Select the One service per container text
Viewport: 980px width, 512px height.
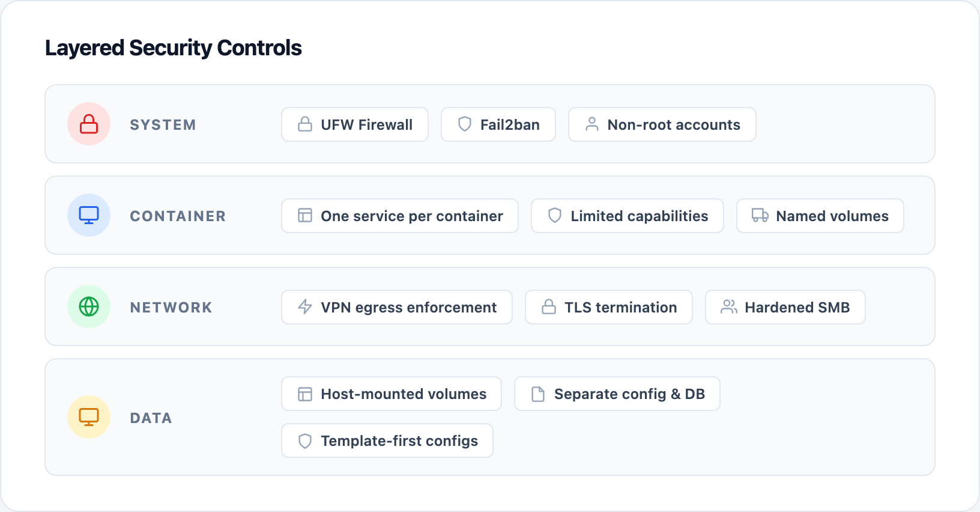[x=412, y=216]
